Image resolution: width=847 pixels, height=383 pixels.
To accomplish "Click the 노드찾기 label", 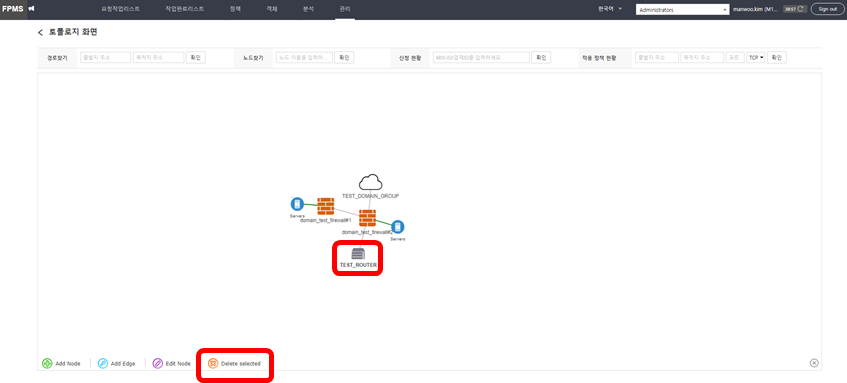I will (x=253, y=57).
